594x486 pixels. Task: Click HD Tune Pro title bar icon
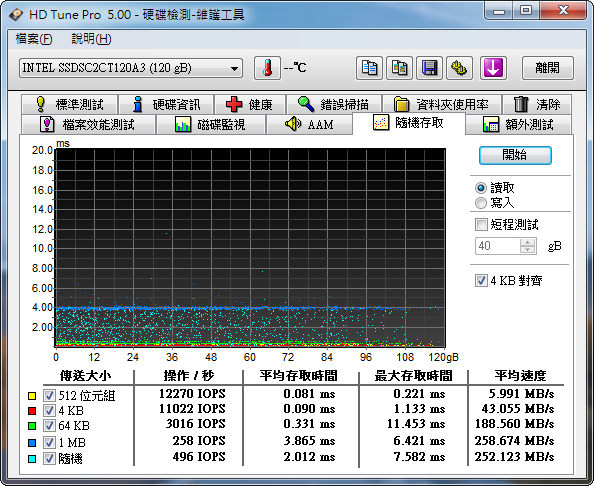point(16,15)
